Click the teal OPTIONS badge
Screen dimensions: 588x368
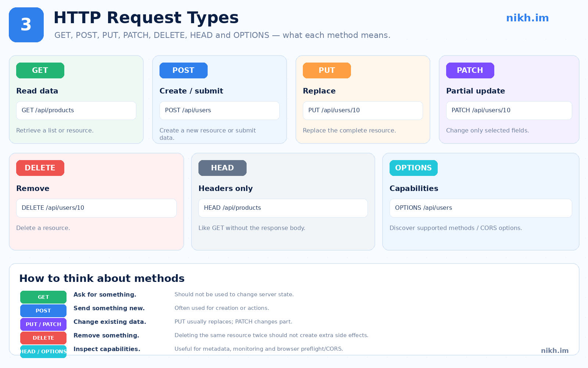point(413,168)
